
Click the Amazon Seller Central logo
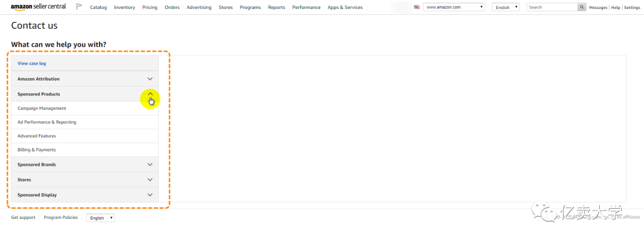coord(38,7)
